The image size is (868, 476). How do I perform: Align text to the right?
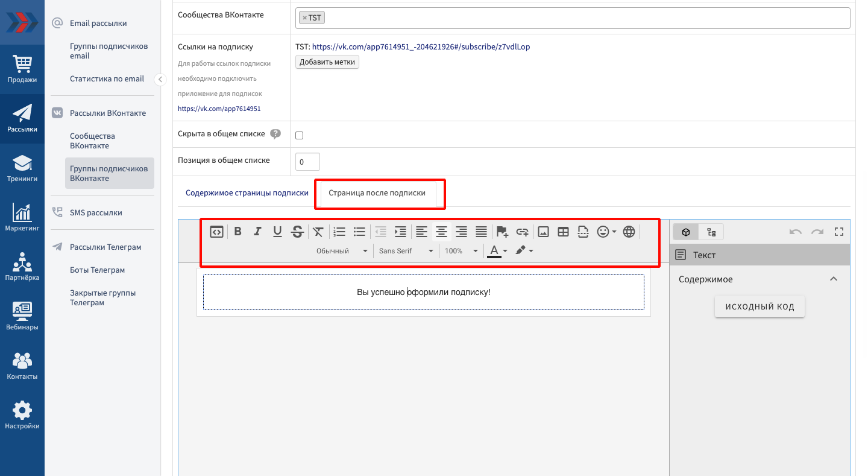[x=461, y=231]
